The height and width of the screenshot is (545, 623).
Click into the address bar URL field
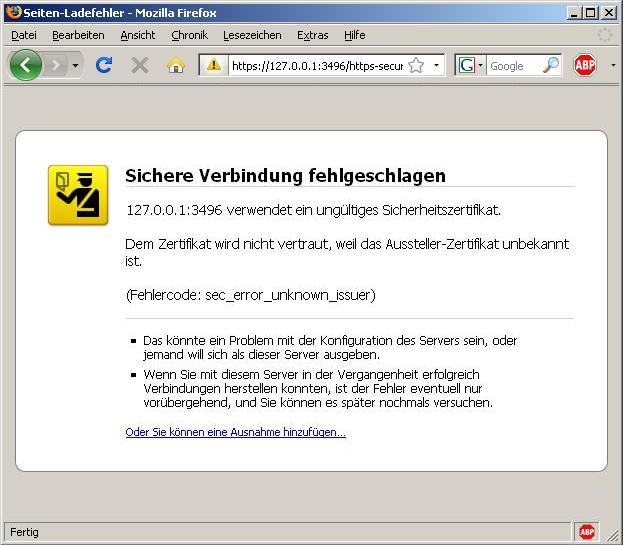coord(315,66)
